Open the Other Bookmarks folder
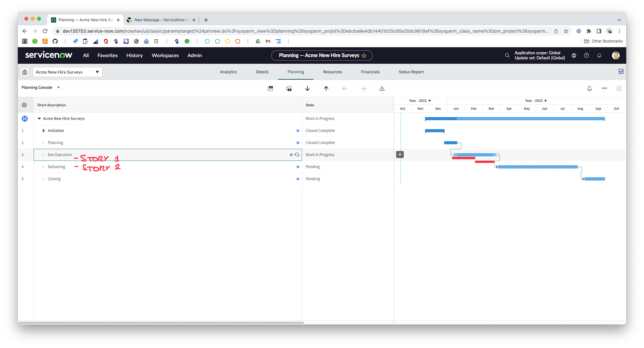The image size is (644, 348). pyautogui.click(x=603, y=41)
